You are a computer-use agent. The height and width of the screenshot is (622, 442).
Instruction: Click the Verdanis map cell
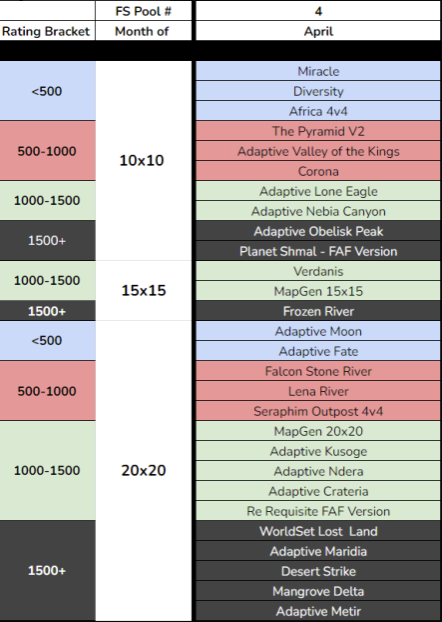coord(318,271)
